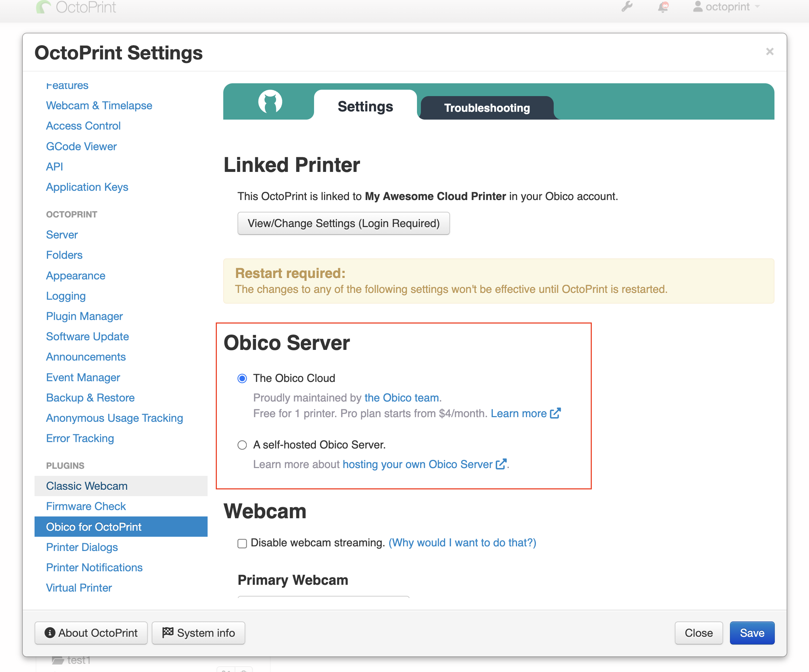
Task: Open Printer Dialogs plugin settings
Action: coord(82,547)
